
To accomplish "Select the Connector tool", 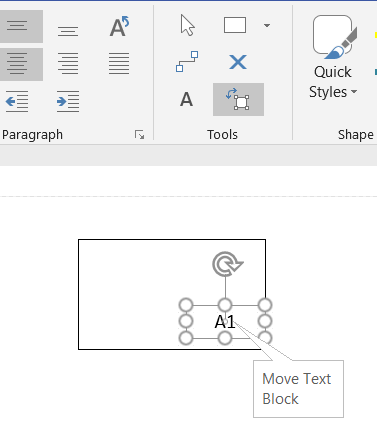I will point(187,62).
